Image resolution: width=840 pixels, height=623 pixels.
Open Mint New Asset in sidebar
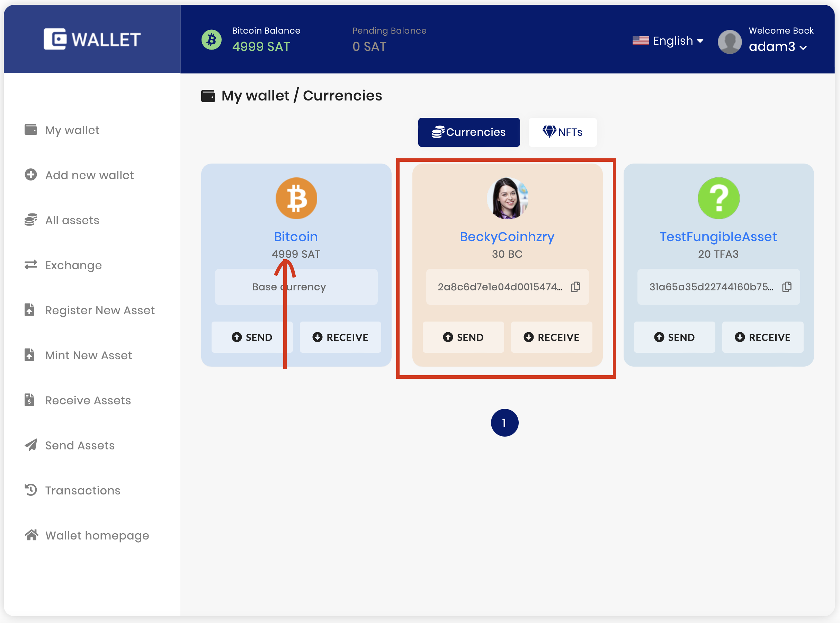pos(89,356)
